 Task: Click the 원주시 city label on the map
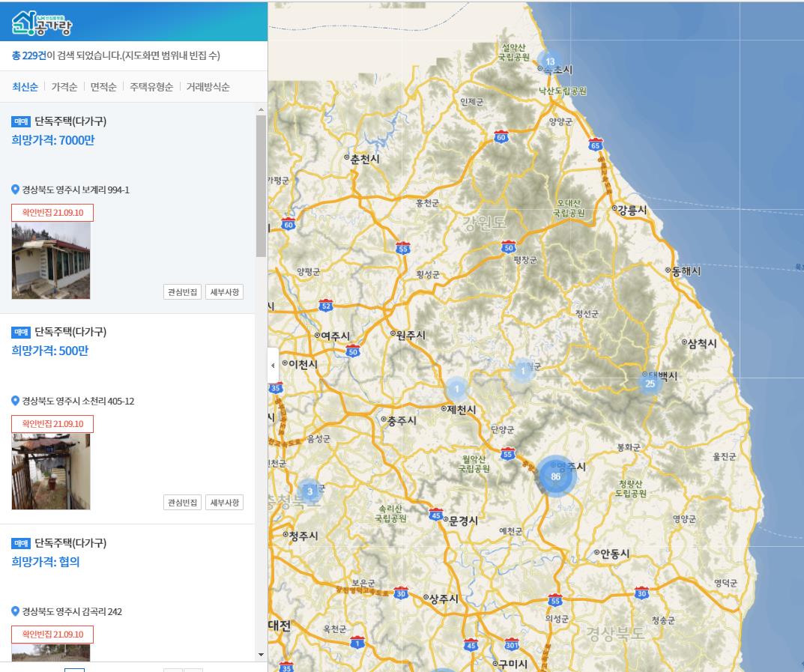coord(411,335)
